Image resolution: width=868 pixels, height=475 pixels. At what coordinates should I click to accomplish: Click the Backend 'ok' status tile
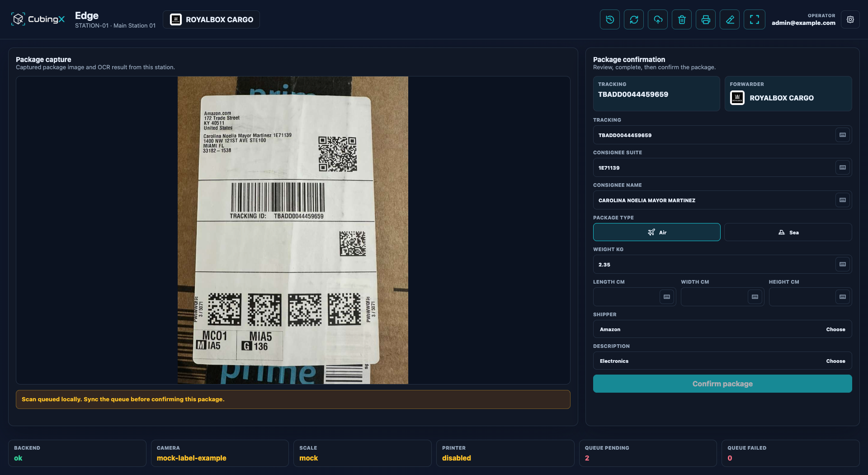coord(77,453)
